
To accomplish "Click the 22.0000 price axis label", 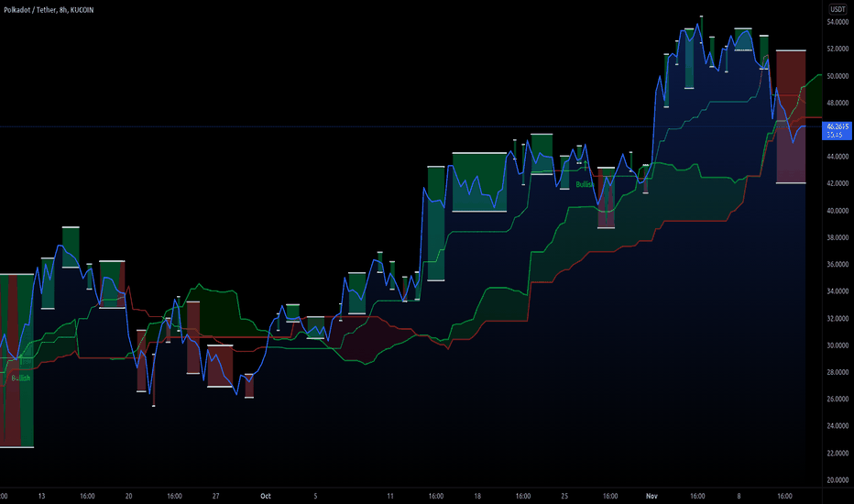I will [838, 454].
